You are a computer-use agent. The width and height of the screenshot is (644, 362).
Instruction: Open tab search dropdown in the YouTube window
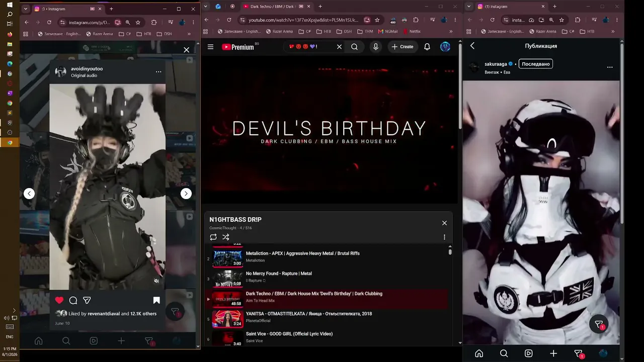[206, 7]
